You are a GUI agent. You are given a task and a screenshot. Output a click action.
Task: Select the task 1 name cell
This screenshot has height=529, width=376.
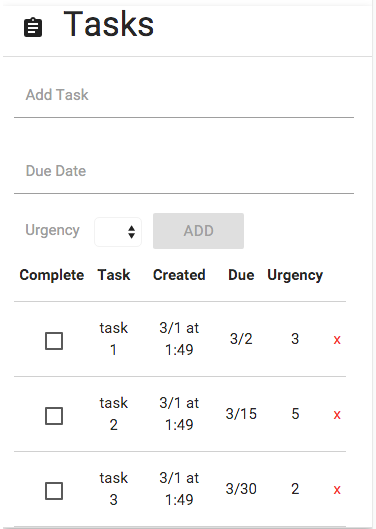tap(114, 339)
